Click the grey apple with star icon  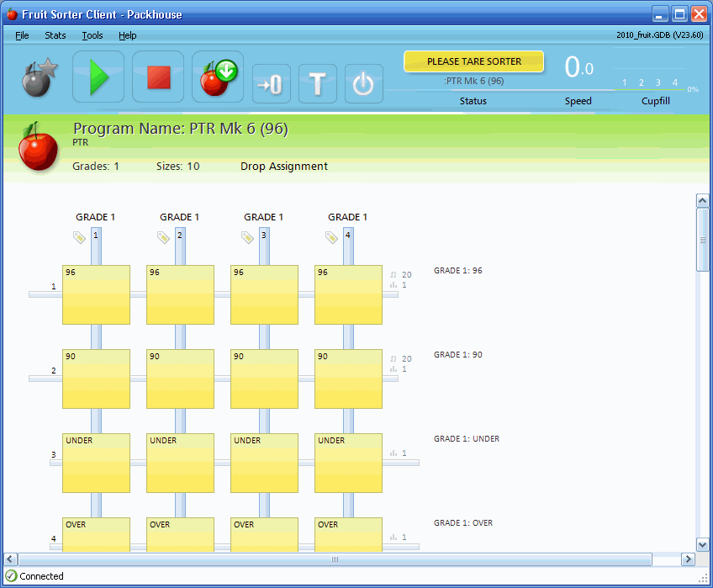point(40,77)
